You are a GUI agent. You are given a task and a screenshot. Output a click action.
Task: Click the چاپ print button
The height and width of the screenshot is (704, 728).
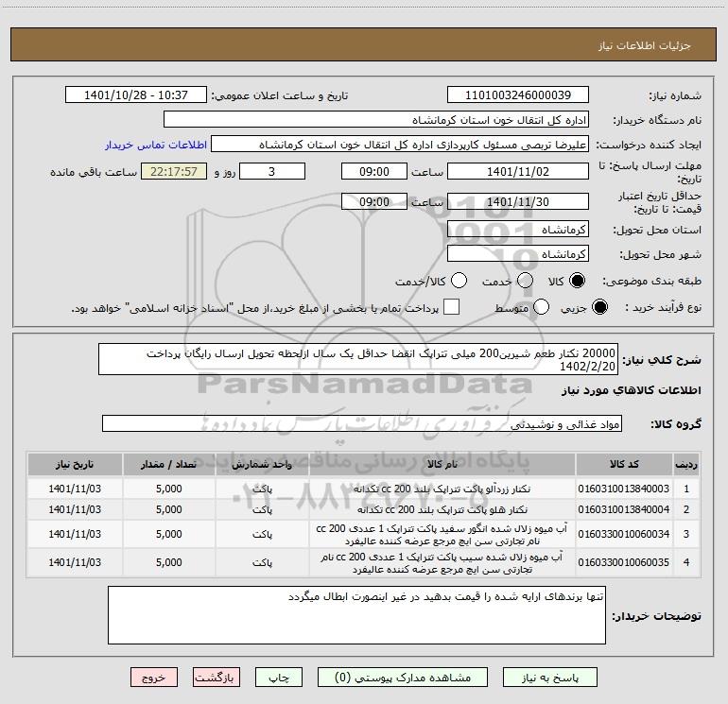point(279,678)
